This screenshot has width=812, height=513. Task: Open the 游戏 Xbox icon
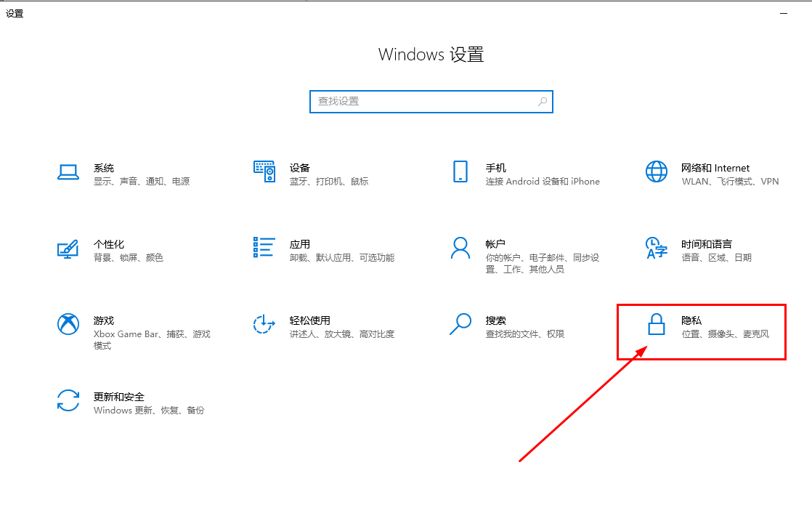pyautogui.click(x=68, y=324)
